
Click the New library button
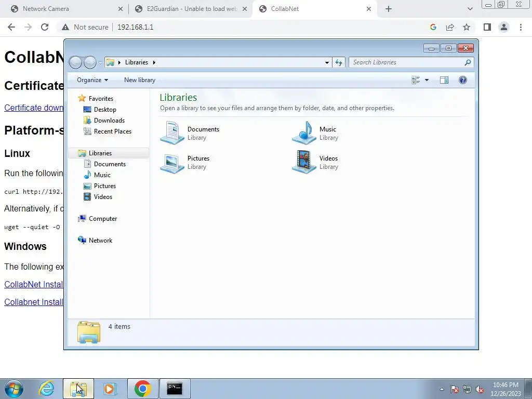[x=140, y=80]
